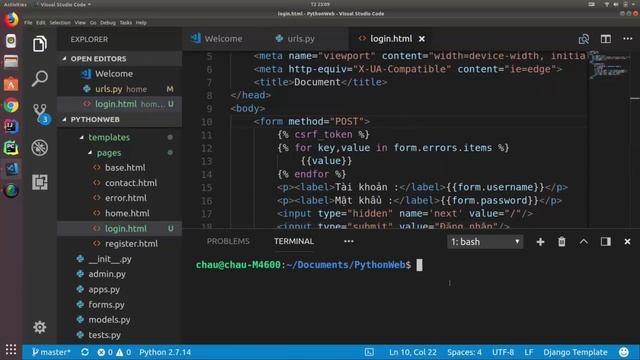
Task: Open Chrome from the Ubuntu dock
Action: click(x=11, y=105)
